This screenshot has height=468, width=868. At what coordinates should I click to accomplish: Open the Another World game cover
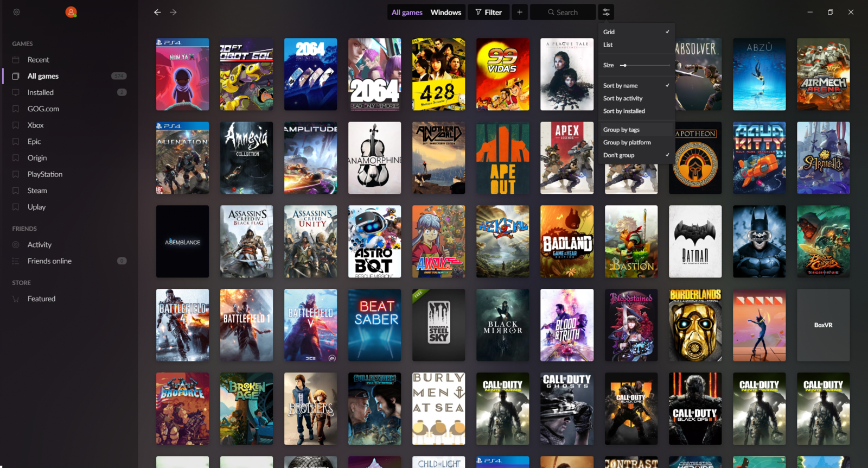(438, 158)
